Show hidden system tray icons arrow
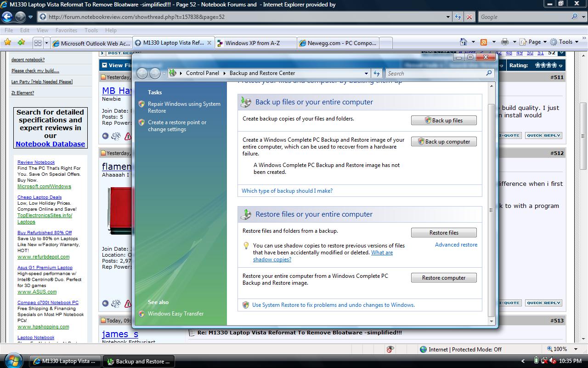Viewport: 588px width, 368px height. [x=523, y=362]
